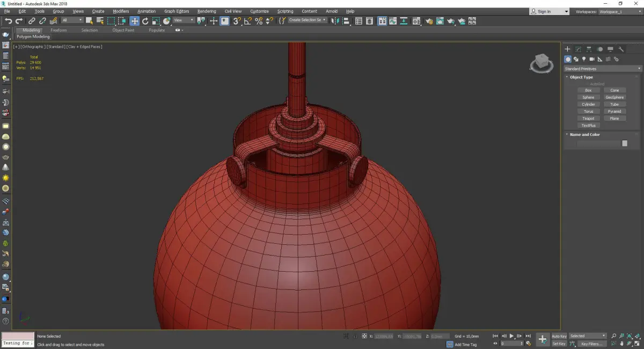Click the Set Key button
This screenshot has height=349, width=644.
(559, 344)
